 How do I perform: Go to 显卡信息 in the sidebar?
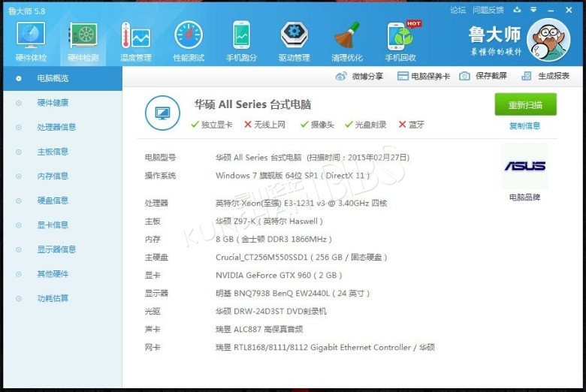pos(53,225)
